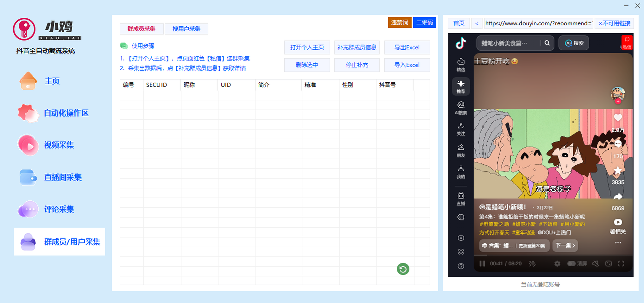Image resolution: width=644 pixels, height=303 pixels.
Task: Click the 导出Excel button
Action: click(407, 47)
